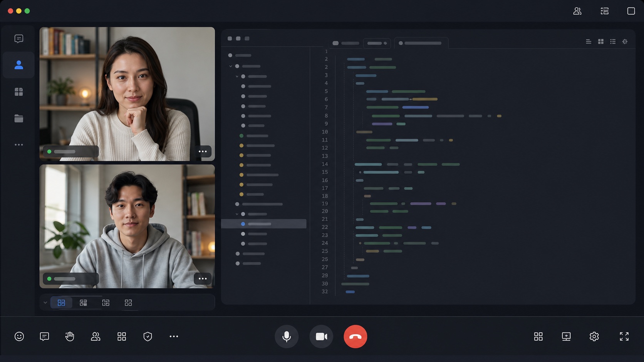
Task: Click the list panel icon in title bar
Action: tap(604, 11)
